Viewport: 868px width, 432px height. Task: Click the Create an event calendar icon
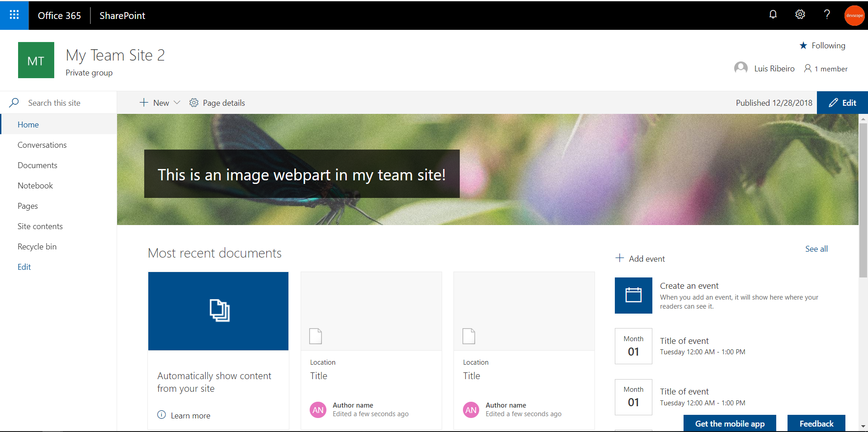[x=633, y=296]
